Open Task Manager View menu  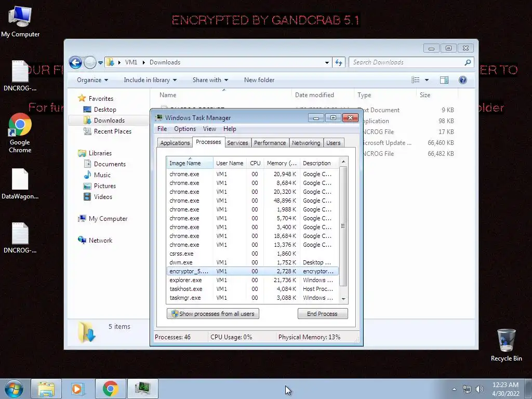pyautogui.click(x=209, y=129)
